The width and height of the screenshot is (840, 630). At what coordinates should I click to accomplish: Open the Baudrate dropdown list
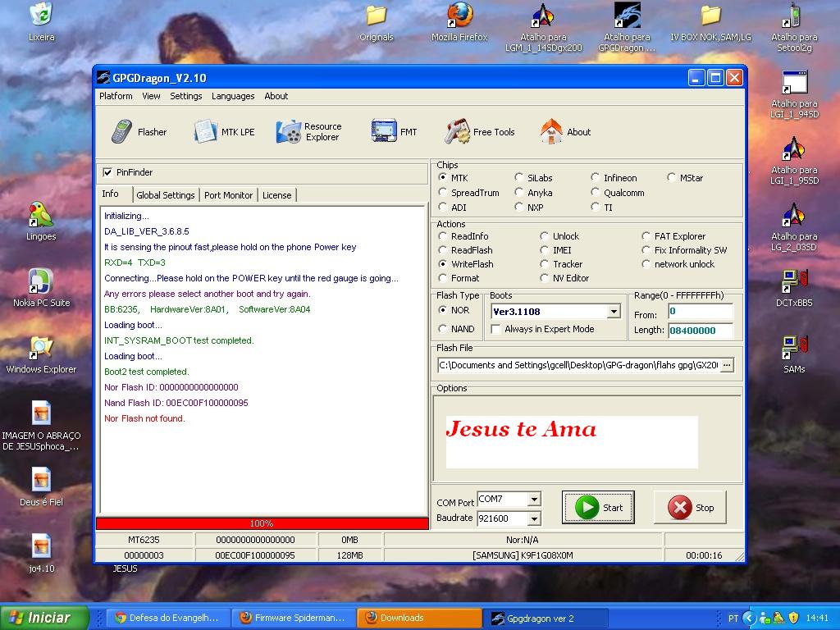tap(534, 518)
